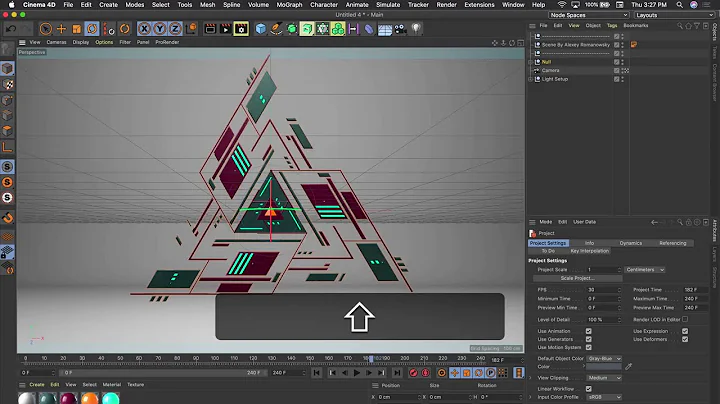Toggle X axis lock

[x=144, y=29]
